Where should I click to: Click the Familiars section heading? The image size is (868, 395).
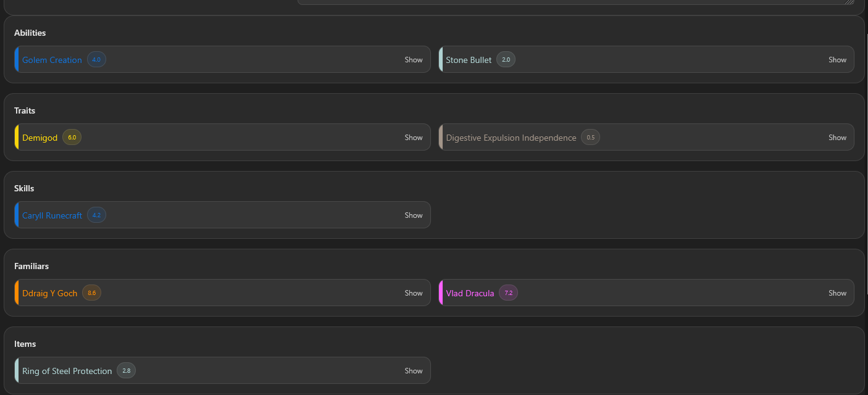coord(31,266)
